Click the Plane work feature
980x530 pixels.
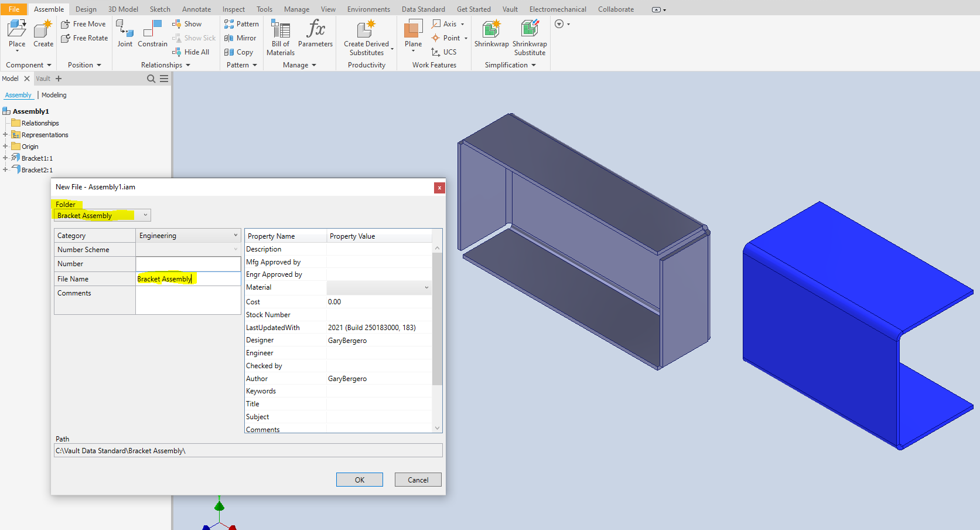tap(413, 35)
